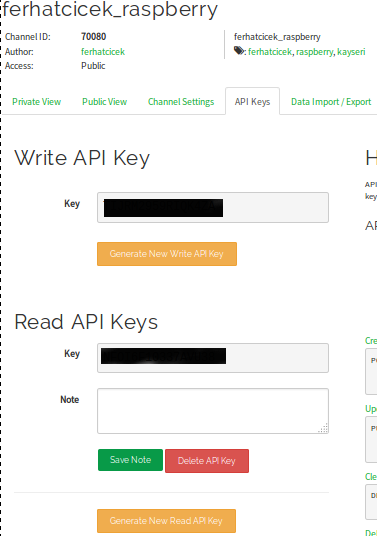Click the Note field label
The image size is (377, 536).
70,400
